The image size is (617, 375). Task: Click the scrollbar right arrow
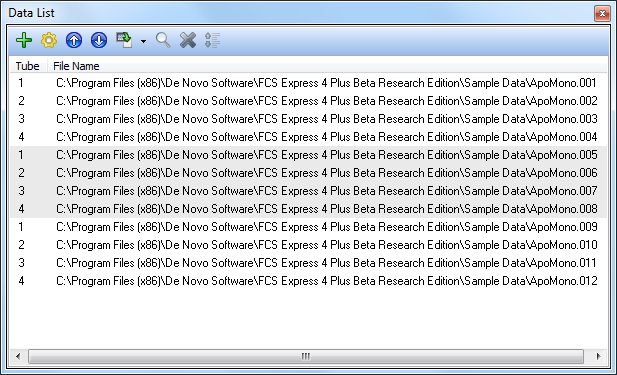[599, 357]
